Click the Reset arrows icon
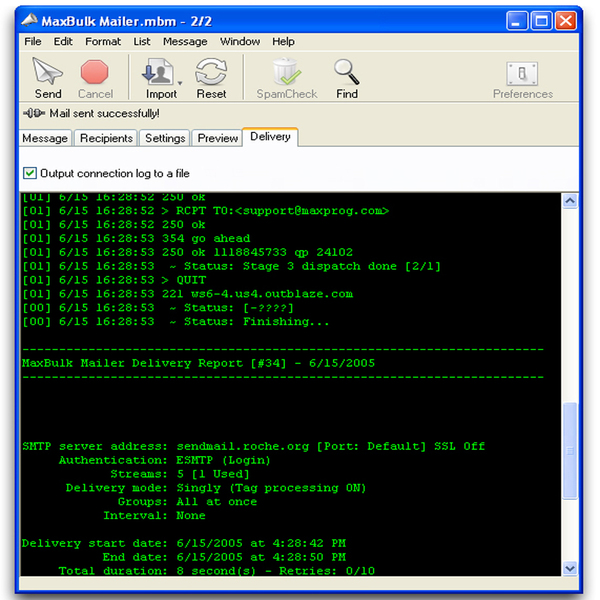This screenshot has height=600, width=600. point(211,72)
